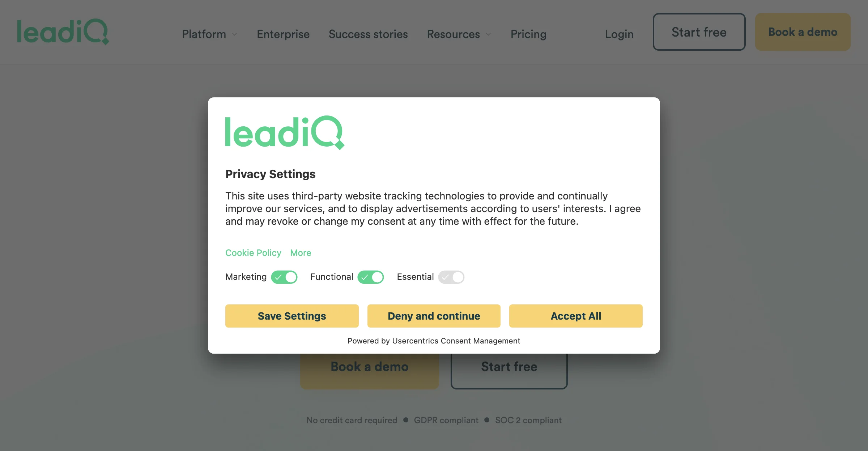Select the Success stories menu item
This screenshot has height=451, width=868.
(x=368, y=33)
